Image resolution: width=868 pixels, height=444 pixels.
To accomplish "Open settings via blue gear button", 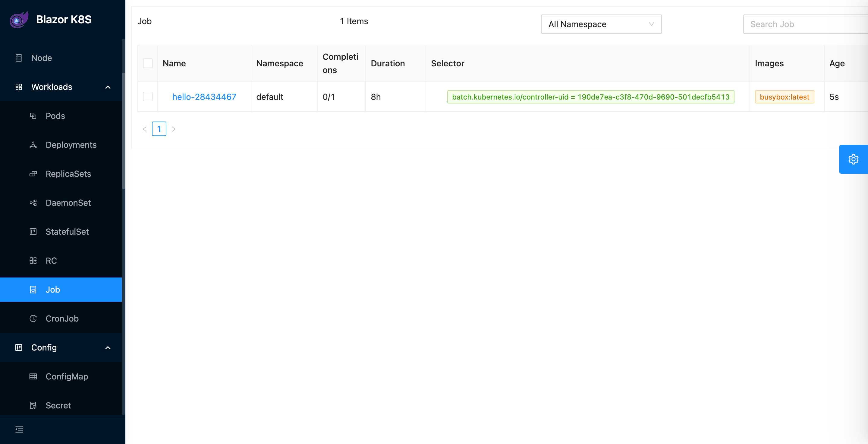I will pos(853,159).
